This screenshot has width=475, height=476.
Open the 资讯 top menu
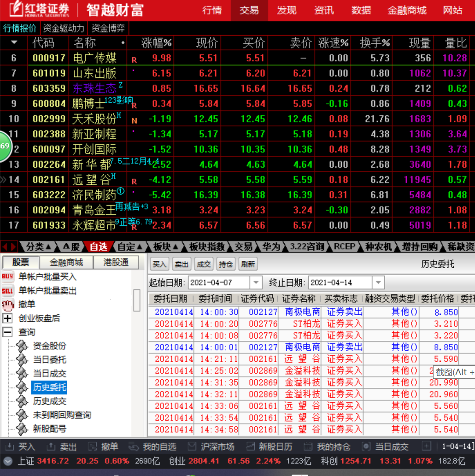[x=324, y=10]
